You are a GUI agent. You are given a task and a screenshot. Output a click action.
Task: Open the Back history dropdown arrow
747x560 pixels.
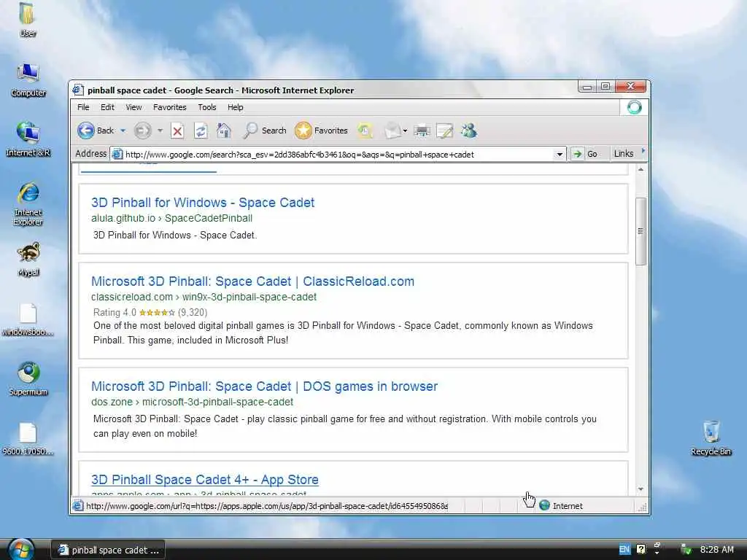coord(123,131)
